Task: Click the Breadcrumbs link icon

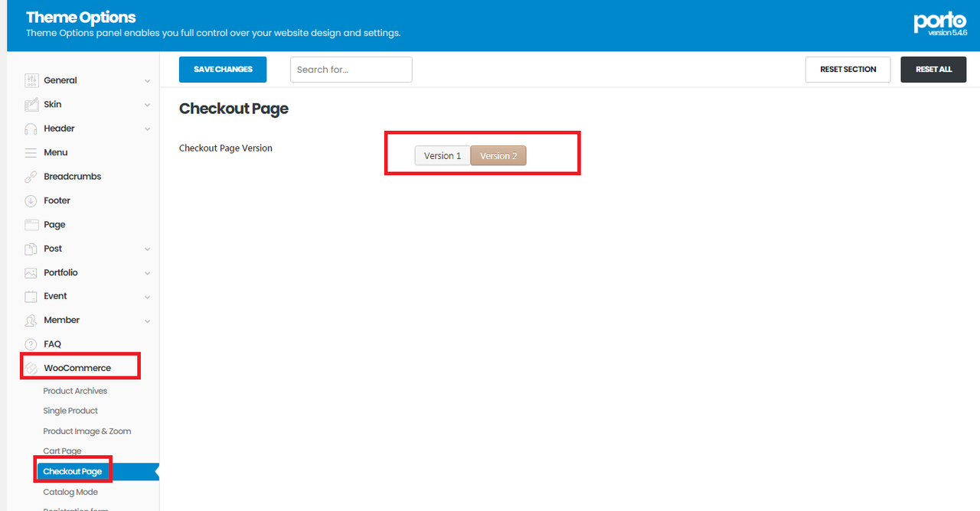Action: [31, 177]
